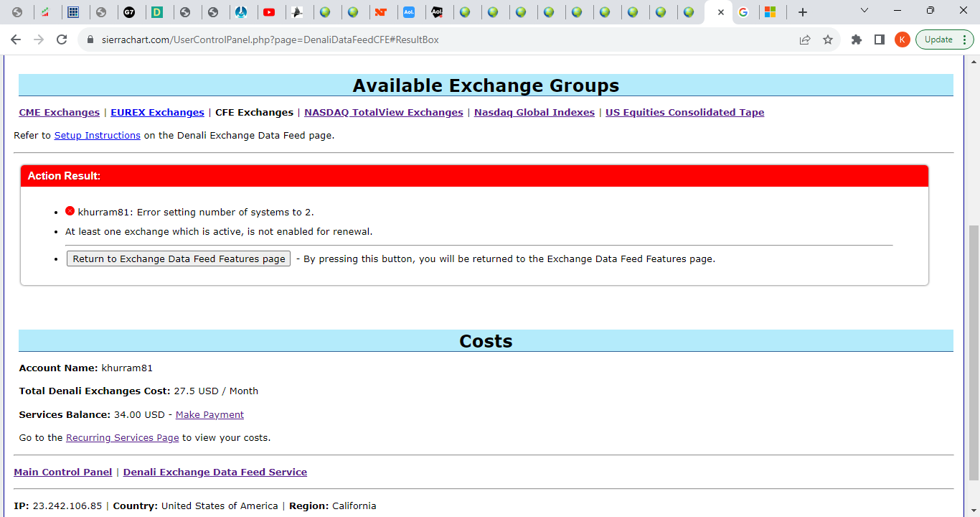Expand the tab search dropdown arrow
This screenshot has height=517, width=980.
pyautogui.click(x=864, y=11)
